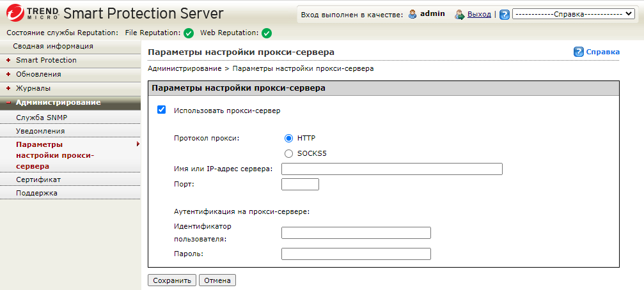Expand the Smart Protection menu section

(x=46, y=60)
